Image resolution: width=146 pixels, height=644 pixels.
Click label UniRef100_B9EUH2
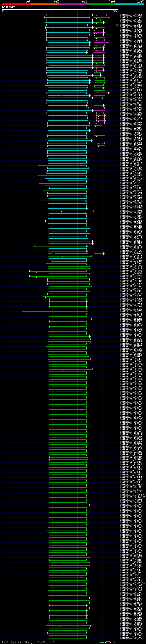(131, 319)
